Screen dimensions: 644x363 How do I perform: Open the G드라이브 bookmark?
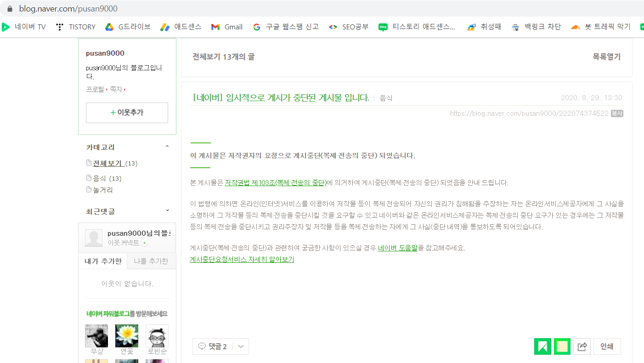click(128, 27)
